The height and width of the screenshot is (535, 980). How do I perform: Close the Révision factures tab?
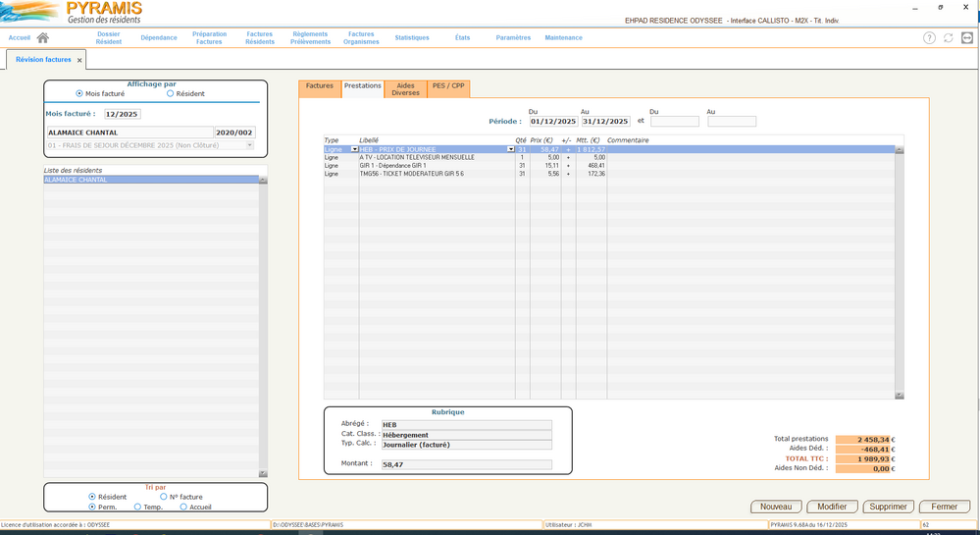point(80,61)
